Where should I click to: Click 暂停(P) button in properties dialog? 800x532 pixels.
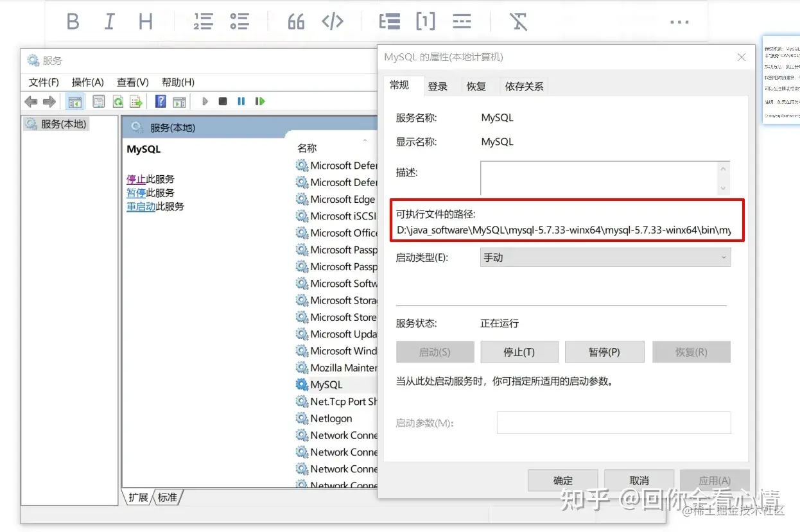point(604,352)
